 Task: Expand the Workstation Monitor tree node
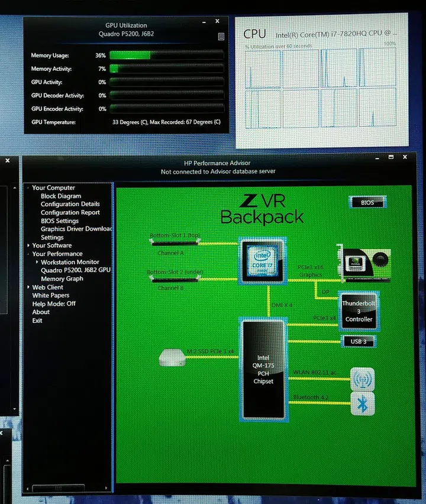[37, 262]
